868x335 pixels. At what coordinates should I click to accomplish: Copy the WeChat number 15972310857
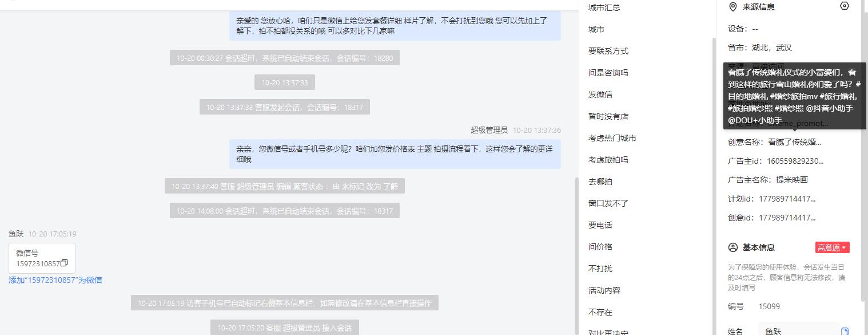pyautogui.click(x=64, y=263)
